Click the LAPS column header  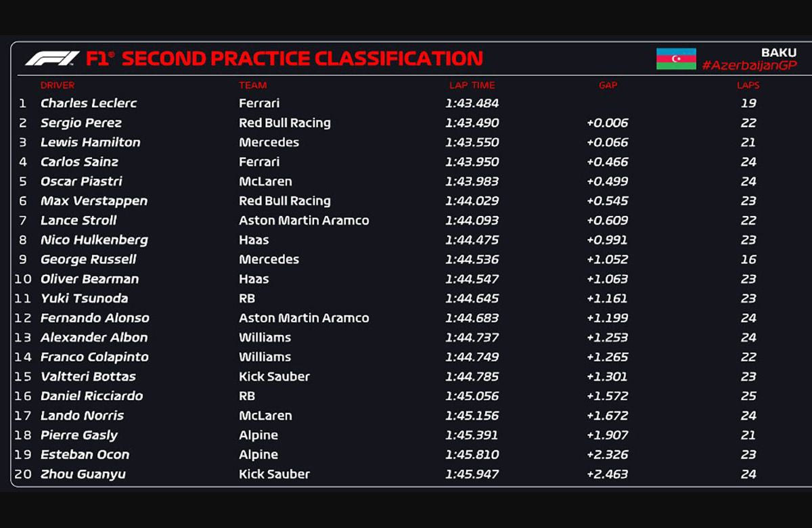point(748,85)
